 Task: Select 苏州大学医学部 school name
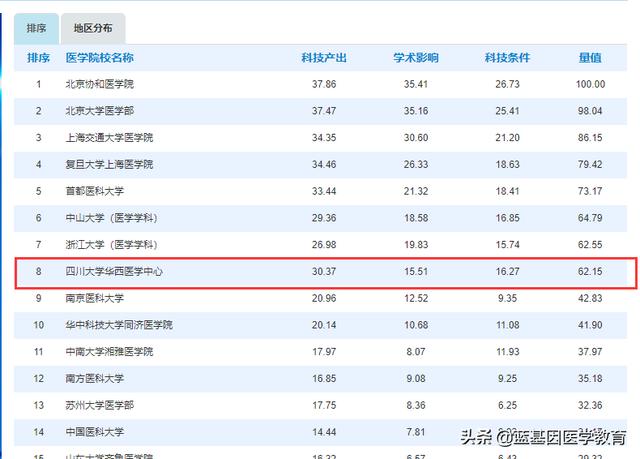(x=100, y=405)
